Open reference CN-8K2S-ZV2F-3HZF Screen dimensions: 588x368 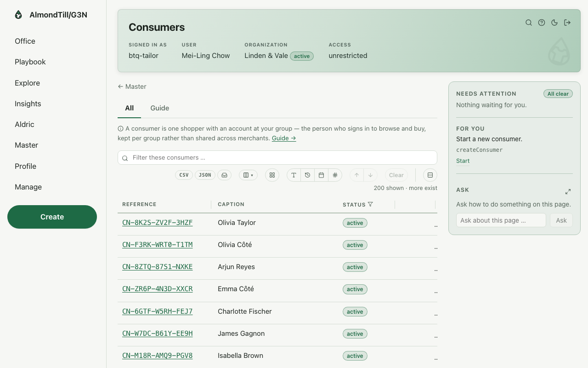pos(158,223)
